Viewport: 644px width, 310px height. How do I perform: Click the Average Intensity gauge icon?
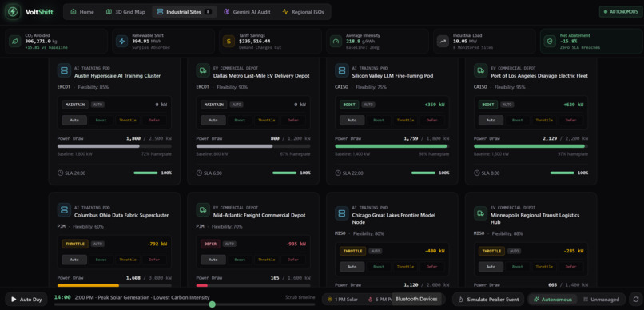click(x=336, y=41)
